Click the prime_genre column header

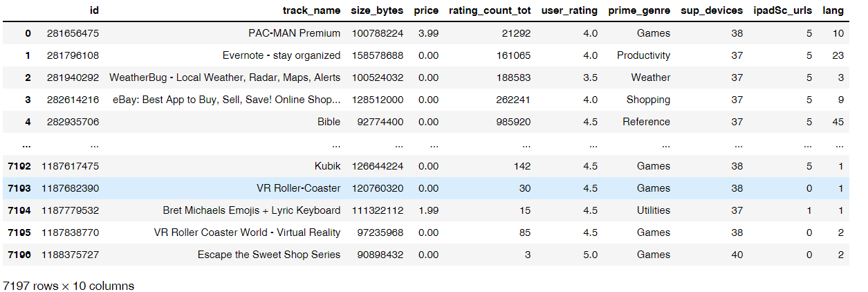tap(638, 11)
